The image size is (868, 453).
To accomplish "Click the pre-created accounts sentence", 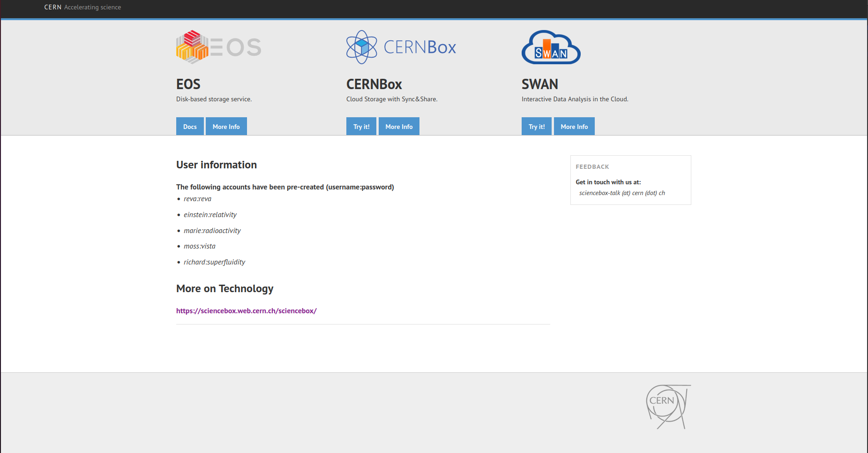I will click(285, 187).
